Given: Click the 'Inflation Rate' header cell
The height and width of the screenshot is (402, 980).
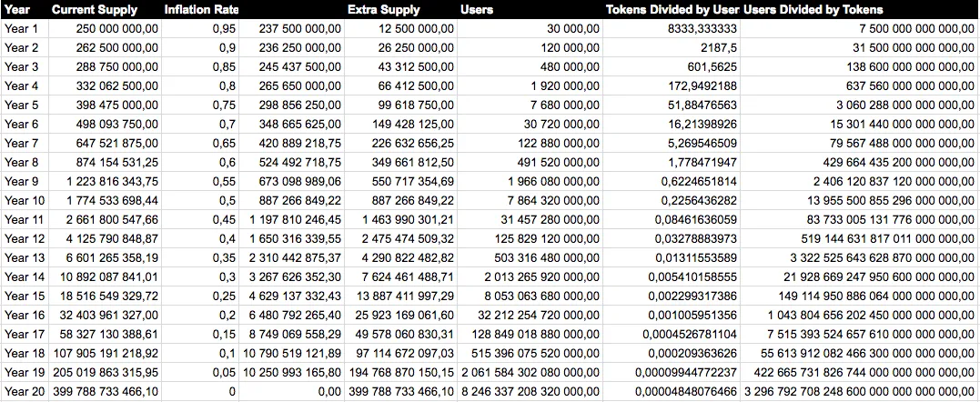Looking at the screenshot, I should tap(200, 10).
